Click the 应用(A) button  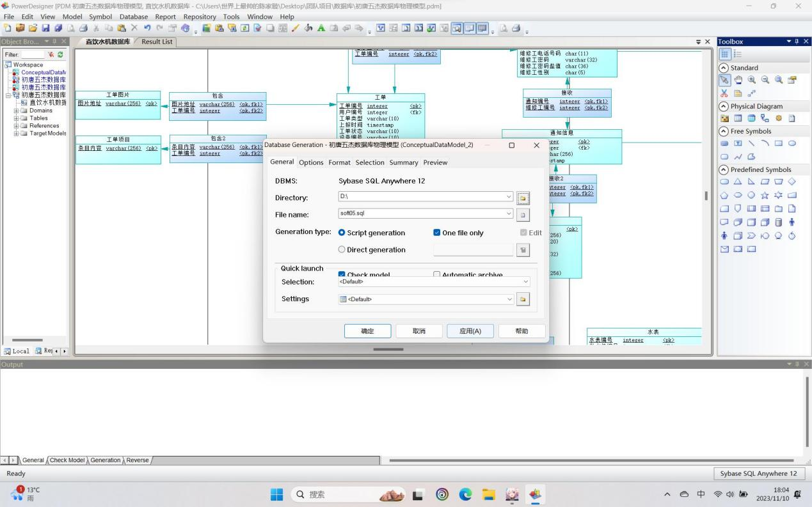(x=470, y=331)
